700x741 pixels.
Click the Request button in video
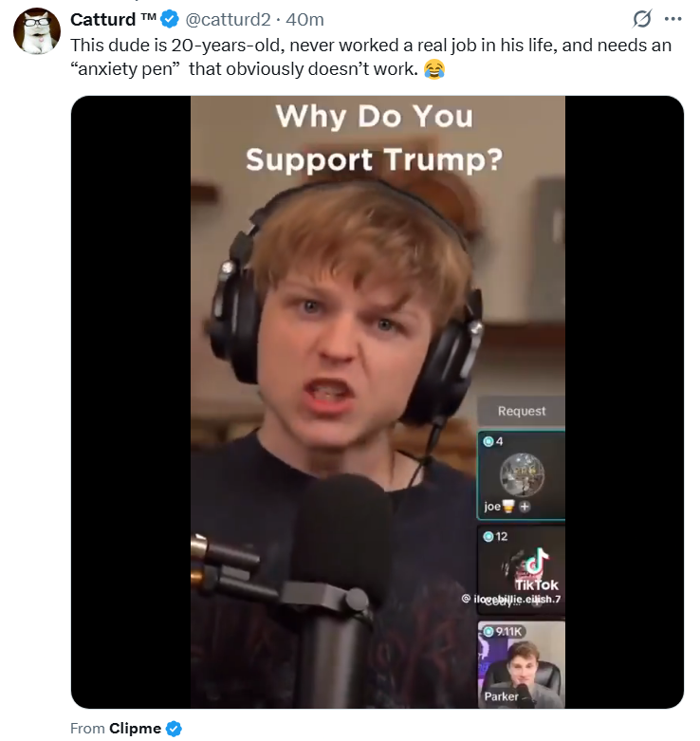tap(522, 411)
